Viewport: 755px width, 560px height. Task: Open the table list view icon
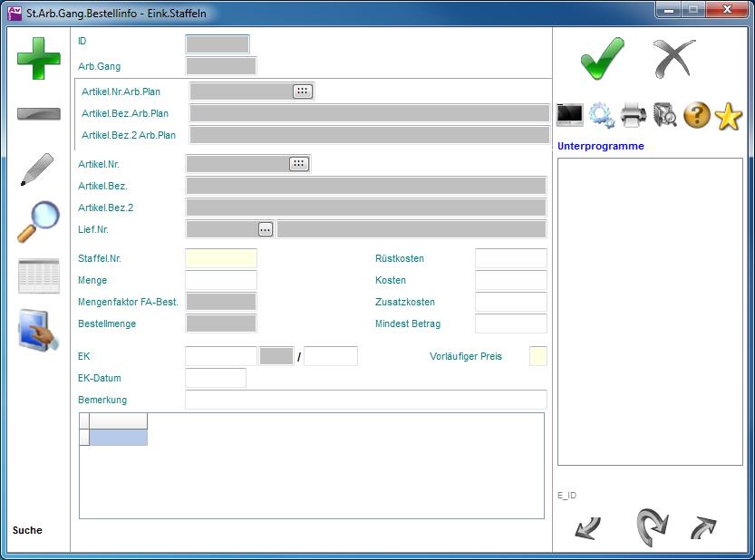[x=38, y=276]
